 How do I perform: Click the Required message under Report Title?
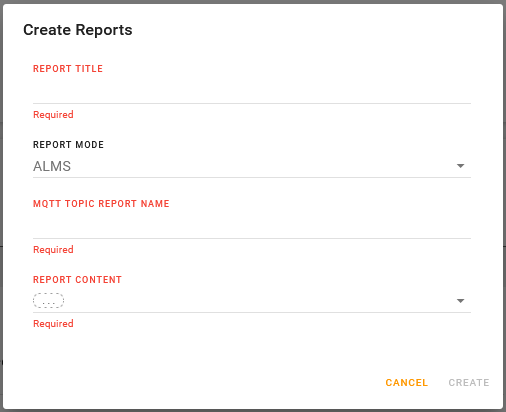point(53,115)
